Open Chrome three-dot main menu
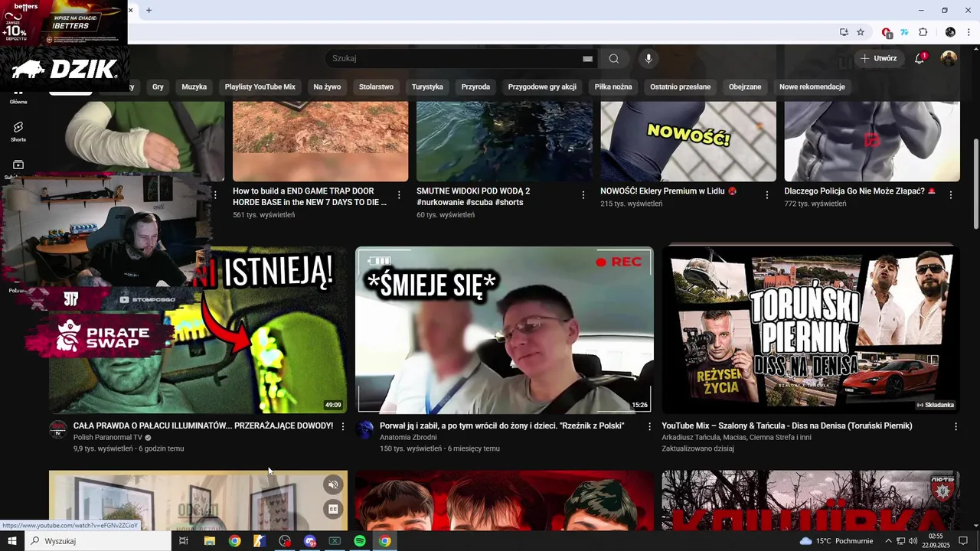The width and height of the screenshot is (980, 551). click(969, 32)
